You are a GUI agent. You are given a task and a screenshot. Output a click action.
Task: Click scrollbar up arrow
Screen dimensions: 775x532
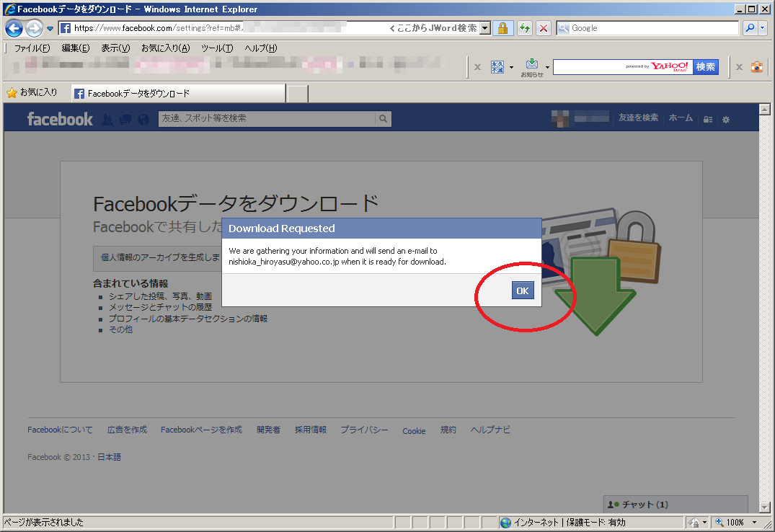(765, 110)
